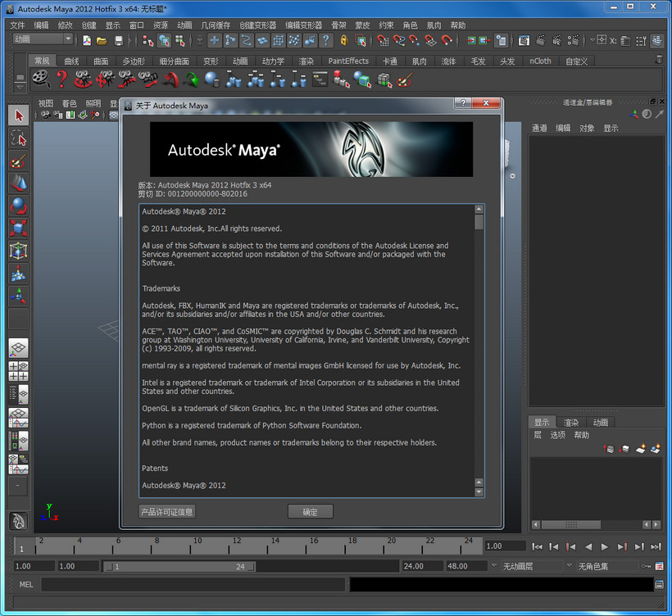
Task: Click the film reel shelf icon
Action: pos(41,79)
